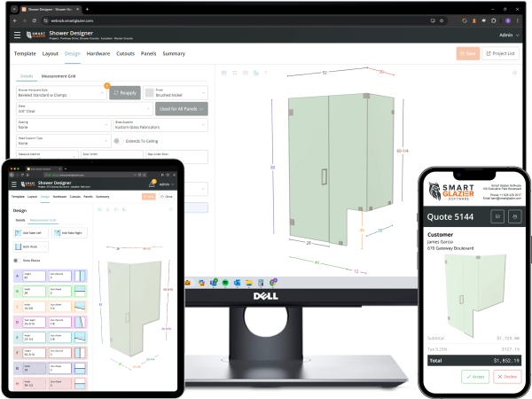Open the Glass 3/8" Clear dropdown

(x=84, y=108)
